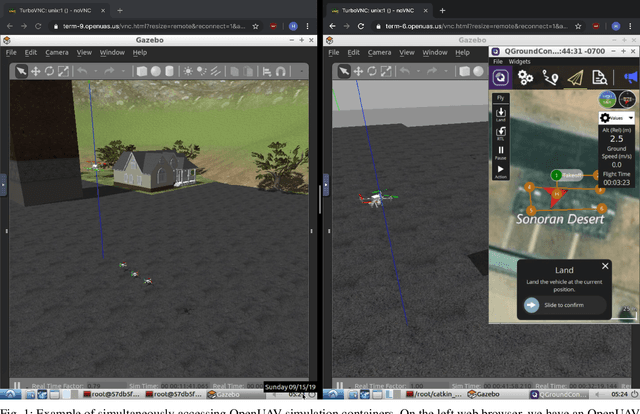Viewport: 640px width, 414px height.
Task: Select the arrow selection tool in left Gazebo
Action: point(21,71)
